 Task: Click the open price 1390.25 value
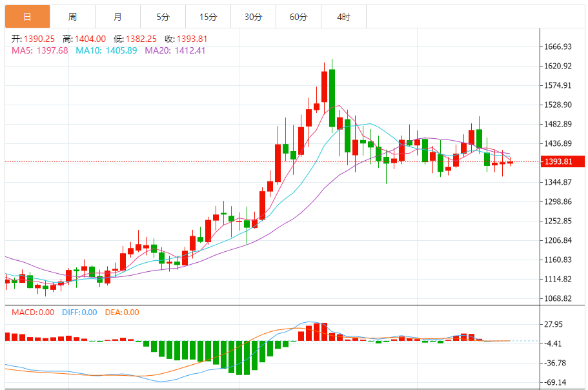coord(39,39)
